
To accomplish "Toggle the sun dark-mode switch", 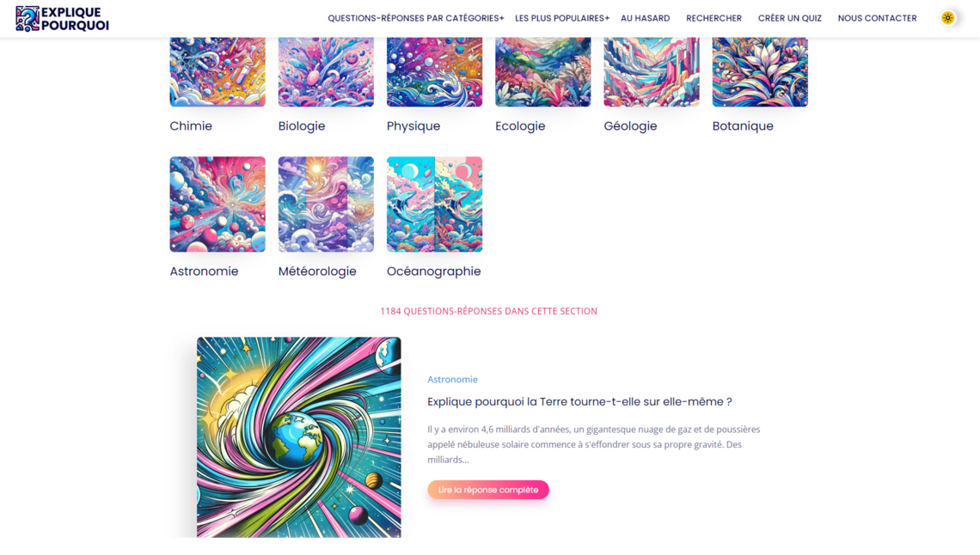I will (947, 18).
